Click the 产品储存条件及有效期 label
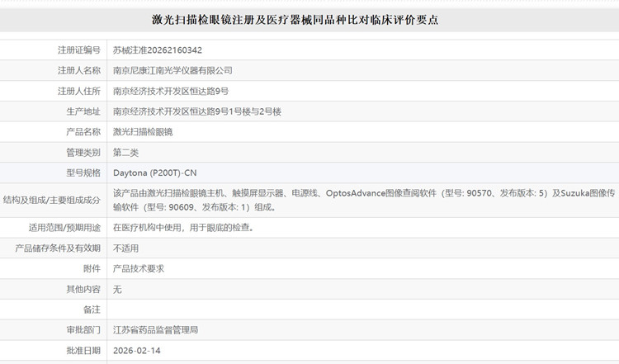The image size is (619, 364). [58, 248]
